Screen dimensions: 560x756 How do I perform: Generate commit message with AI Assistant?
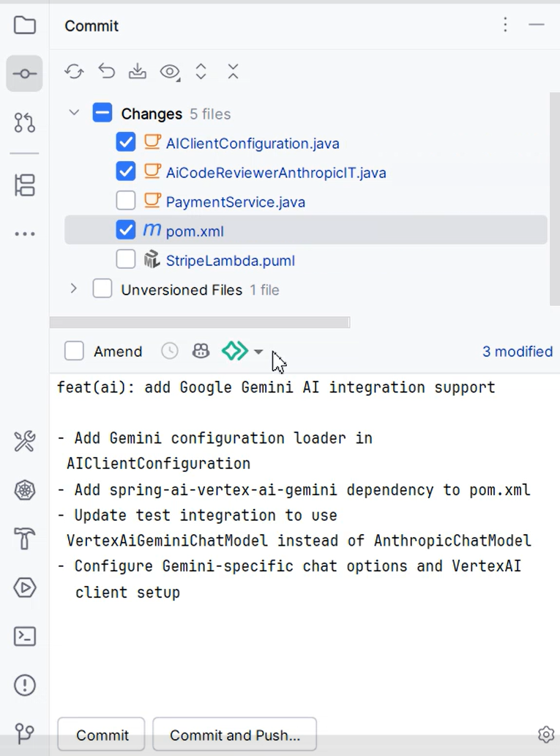pyautogui.click(x=233, y=351)
